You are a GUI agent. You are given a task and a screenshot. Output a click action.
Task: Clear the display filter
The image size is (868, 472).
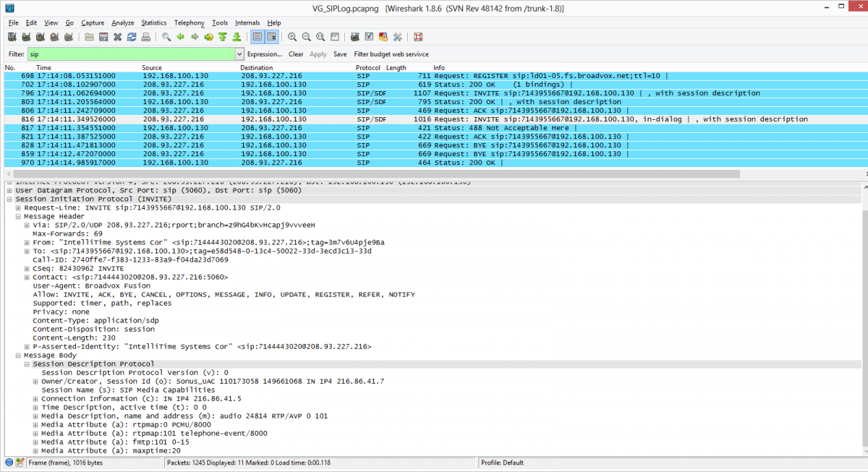[x=296, y=54]
